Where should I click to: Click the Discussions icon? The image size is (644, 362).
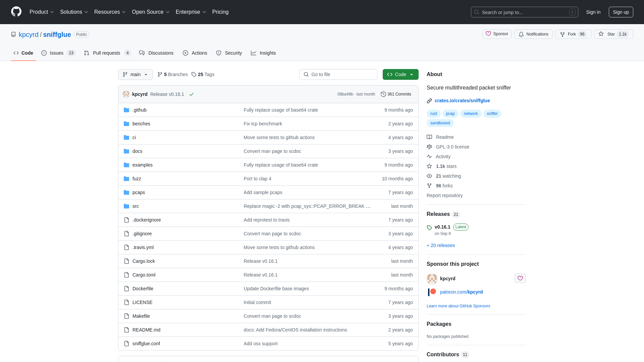tap(142, 53)
